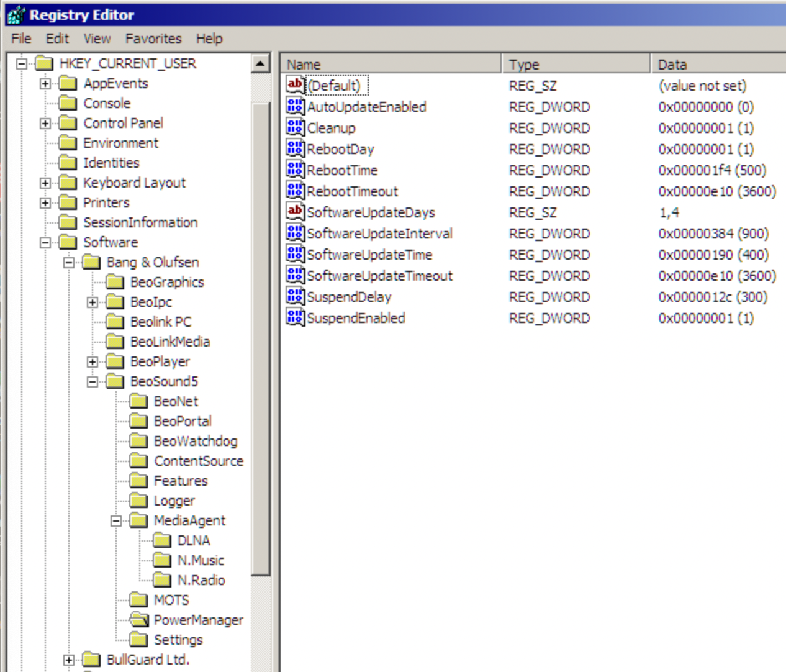
Task: Click the Cleanup DWORD value icon
Action: pyautogui.click(x=295, y=127)
